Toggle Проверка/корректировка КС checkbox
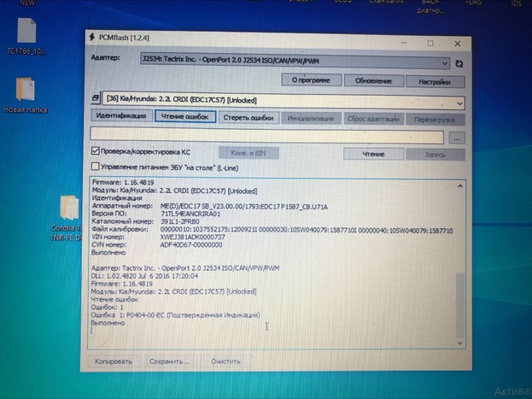The width and height of the screenshot is (532, 399). point(95,152)
